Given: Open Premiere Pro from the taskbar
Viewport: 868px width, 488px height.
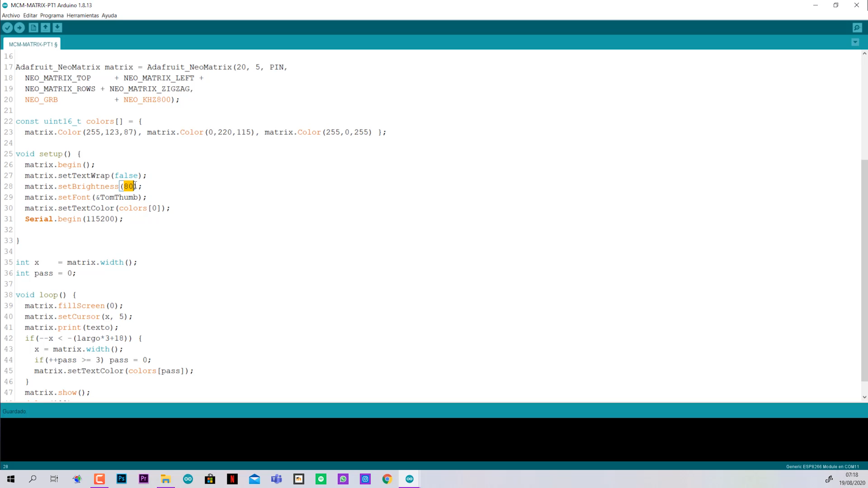Looking at the screenshot, I should [x=144, y=479].
